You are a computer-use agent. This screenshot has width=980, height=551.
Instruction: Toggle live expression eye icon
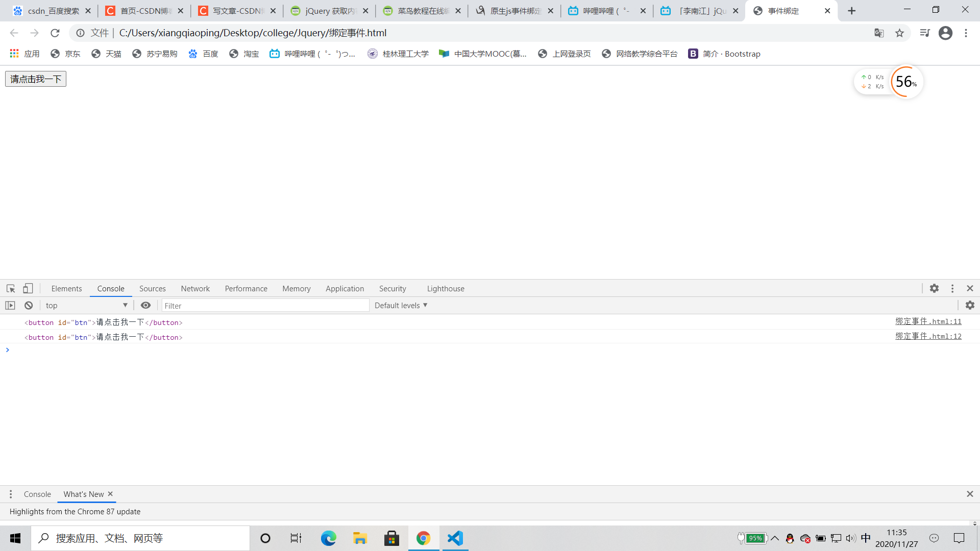[x=145, y=305]
